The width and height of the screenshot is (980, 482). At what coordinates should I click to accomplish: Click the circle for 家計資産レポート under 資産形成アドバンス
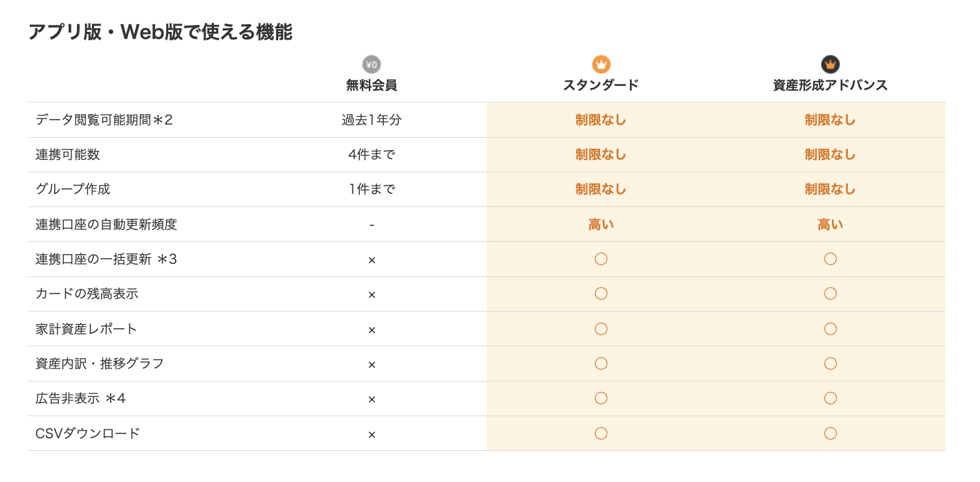[830, 329]
